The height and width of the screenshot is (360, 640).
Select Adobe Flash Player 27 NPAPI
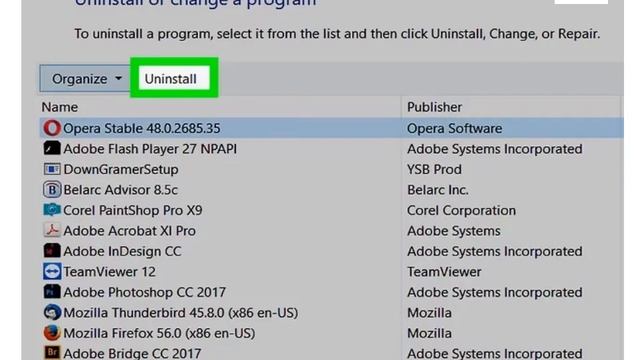[x=150, y=149]
